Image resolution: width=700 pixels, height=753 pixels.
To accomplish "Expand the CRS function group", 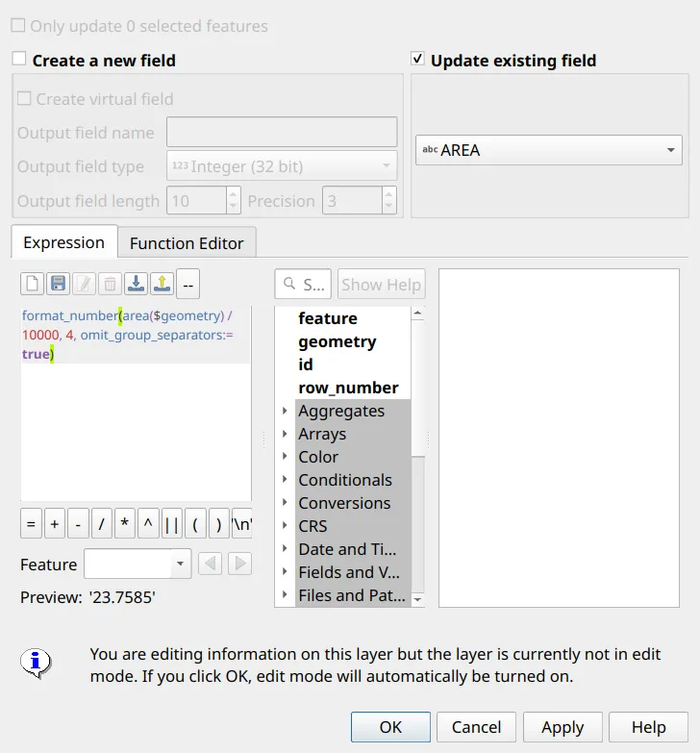I will (285, 525).
